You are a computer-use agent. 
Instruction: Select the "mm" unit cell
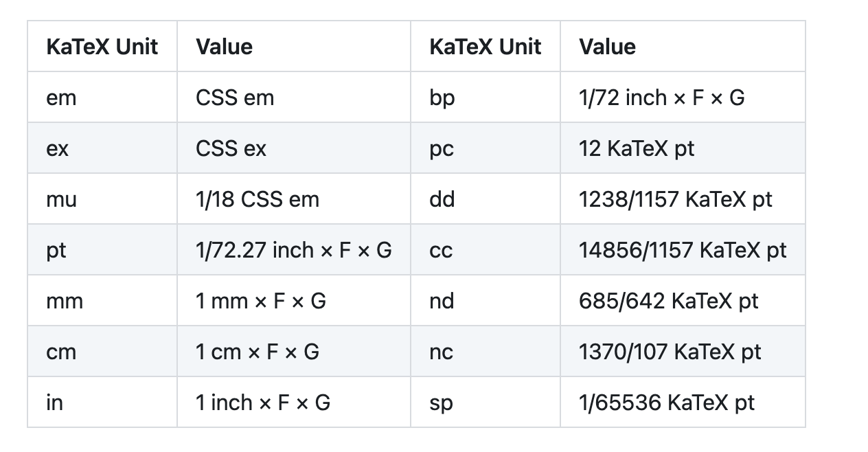[65, 301]
